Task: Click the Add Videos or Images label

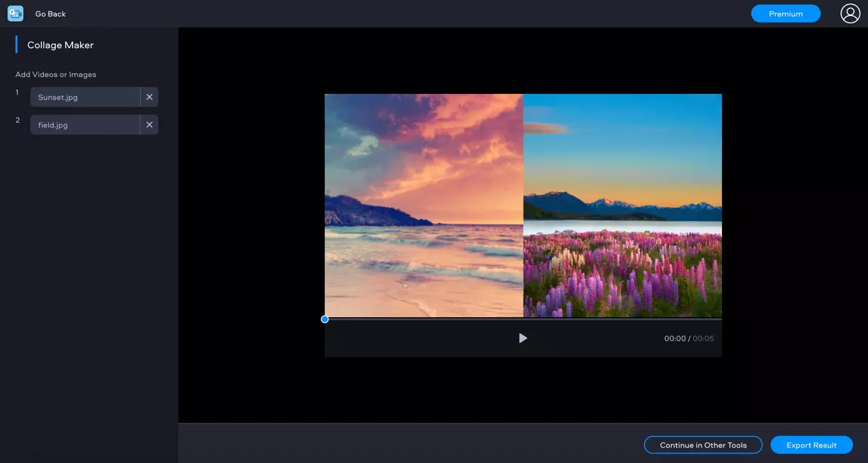Action: [x=56, y=75]
